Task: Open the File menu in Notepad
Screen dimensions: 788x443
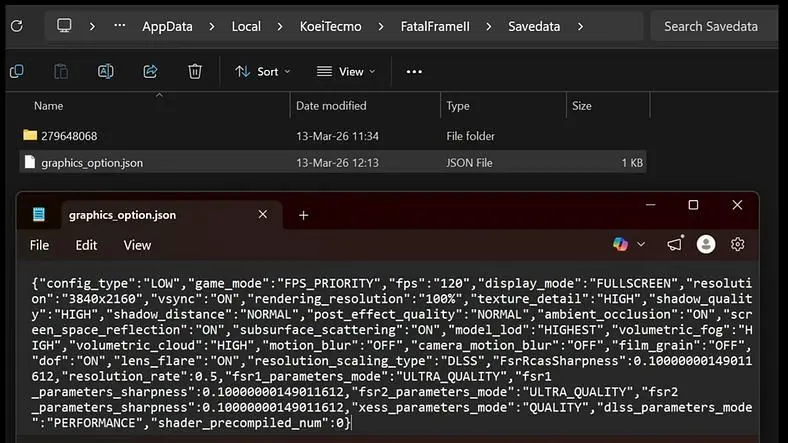Action: pyautogui.click(x=39, y=245)
